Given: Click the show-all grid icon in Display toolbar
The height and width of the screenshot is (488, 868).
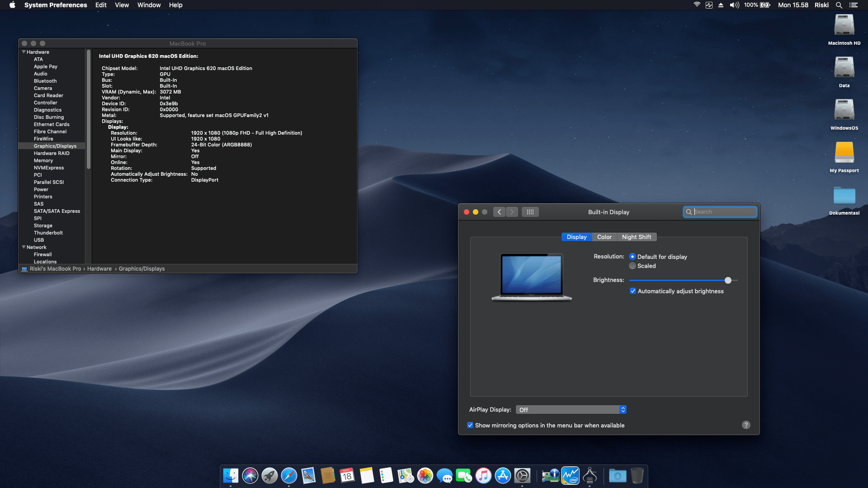Looking at the screenshot, I should click(530, 212).
